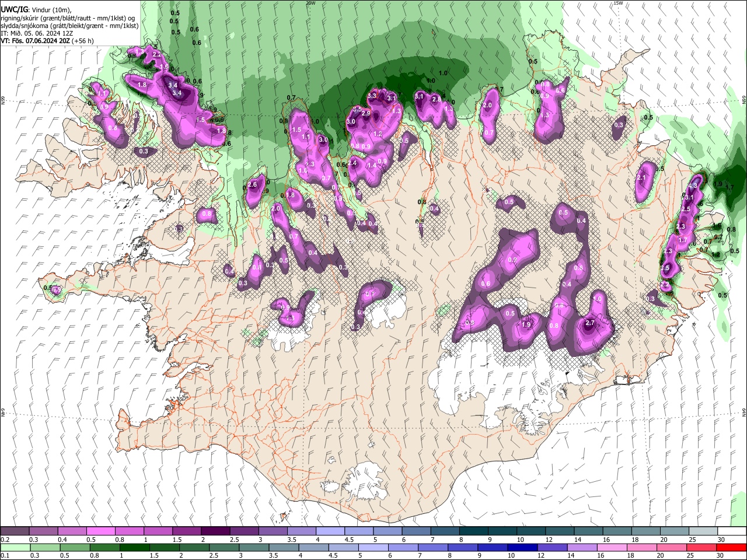Click the top-row legend swatch for 0.2–0.3 mm

[x=15, y=531]
